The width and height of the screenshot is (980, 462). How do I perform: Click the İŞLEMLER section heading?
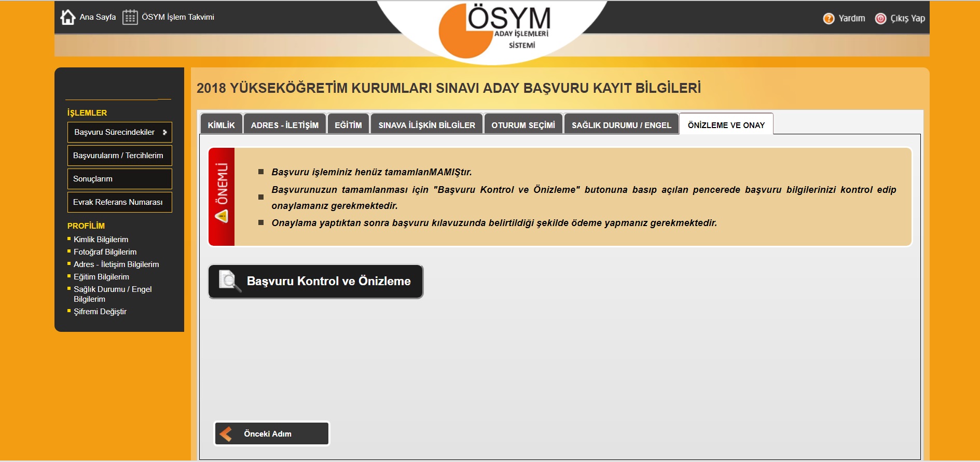[x=87, y=113]
